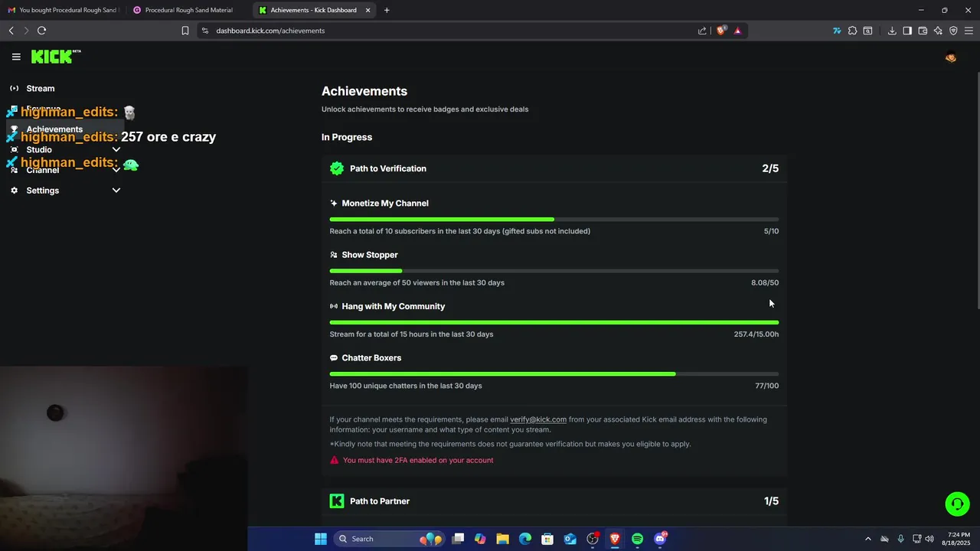Screen dimensions: 980x551
Task: Expand the Settings sidebar section chevron
Action: (x=116, y=191)
